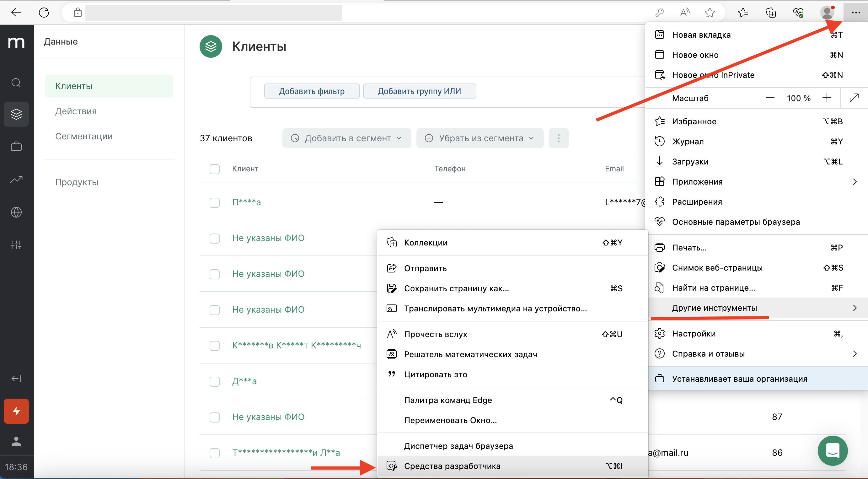Increase zoom with plus button

(x=827, y=98)
